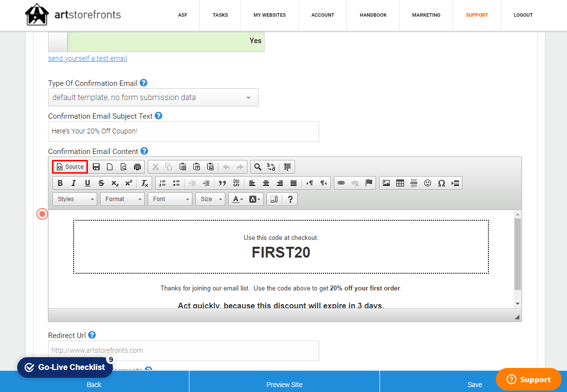Toggle Show Blocks in editor
Image resolution: width=567 pixels, height=392 pixels.
[x=274, y=199]
